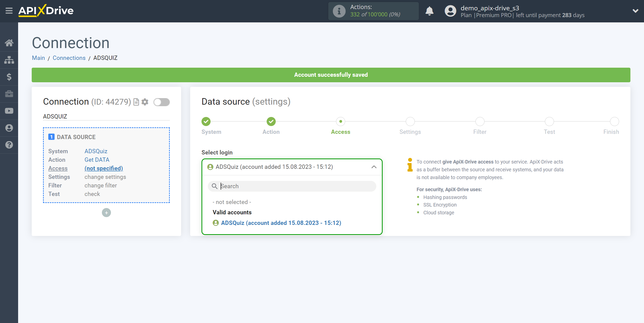
Task: Click the add new data source button
Action: pyautogui.click(x=107, y=213)
